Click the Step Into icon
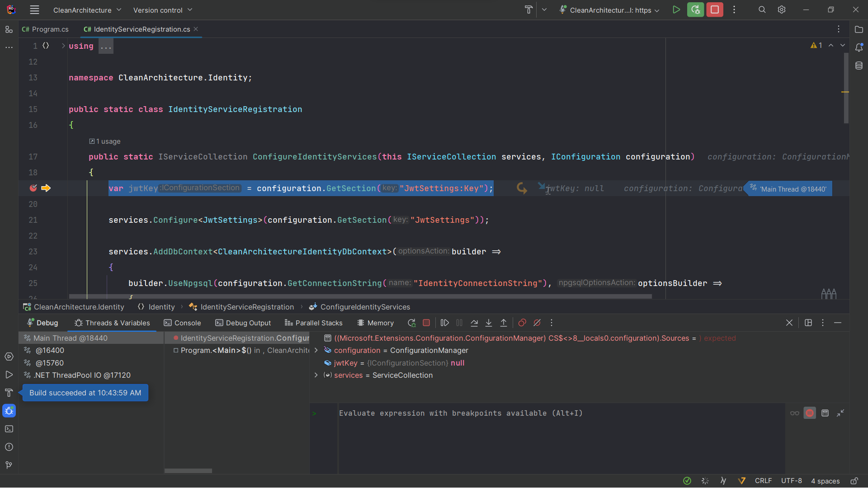Screen dimensions: 868x488 pyautogui.click(x=489, y=323)
